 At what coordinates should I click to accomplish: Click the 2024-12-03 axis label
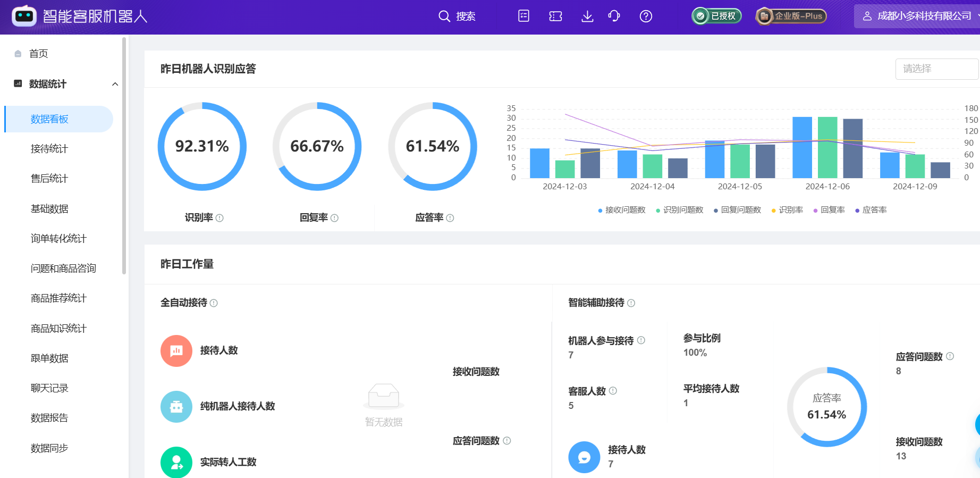(x=565, y=187)
